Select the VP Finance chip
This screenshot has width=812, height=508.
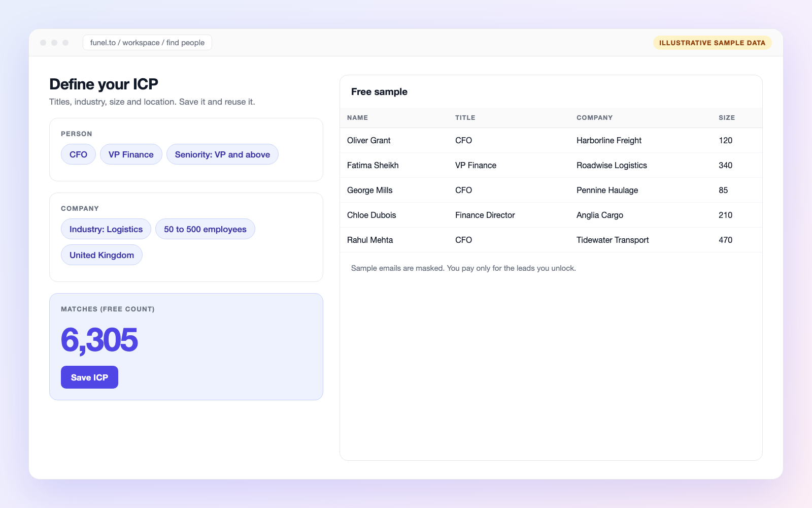pos(131,154)
